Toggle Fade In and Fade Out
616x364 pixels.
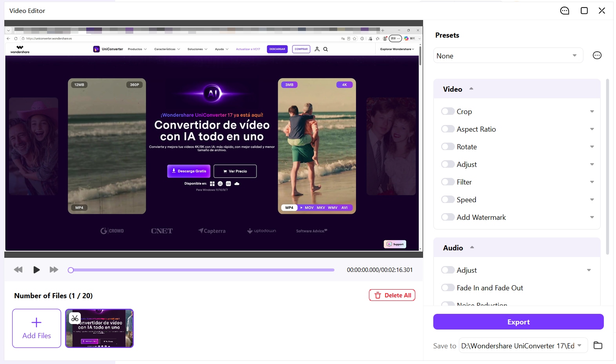[x=448, y=288]
